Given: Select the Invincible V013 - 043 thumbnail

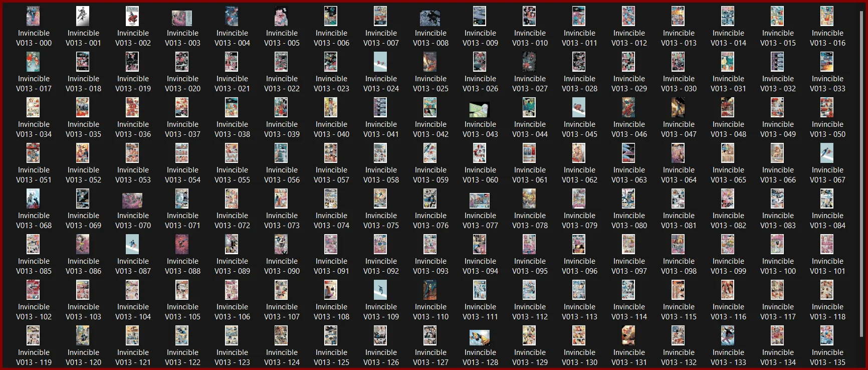Looking at the screenshot, I should [x=480, y=109].
